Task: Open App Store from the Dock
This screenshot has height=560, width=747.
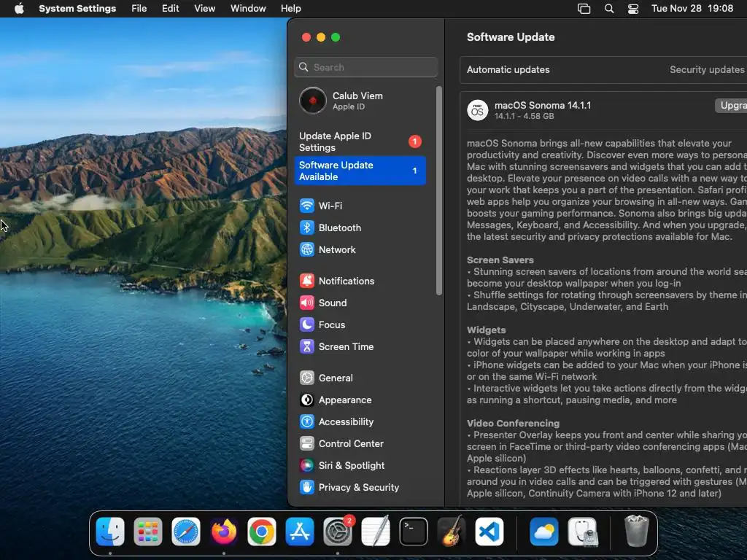Action: point(300,532)
